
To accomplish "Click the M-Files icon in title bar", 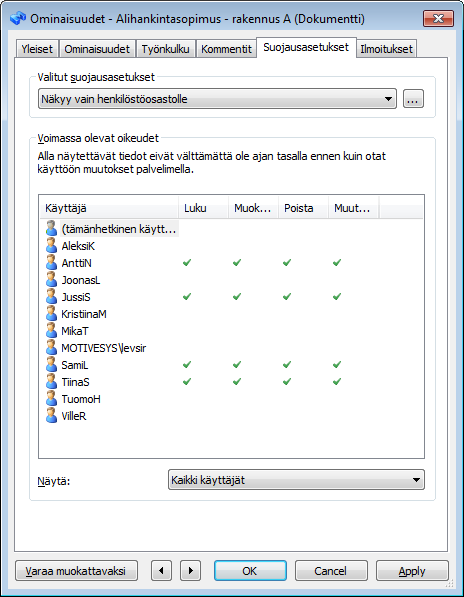I will 18,18.
